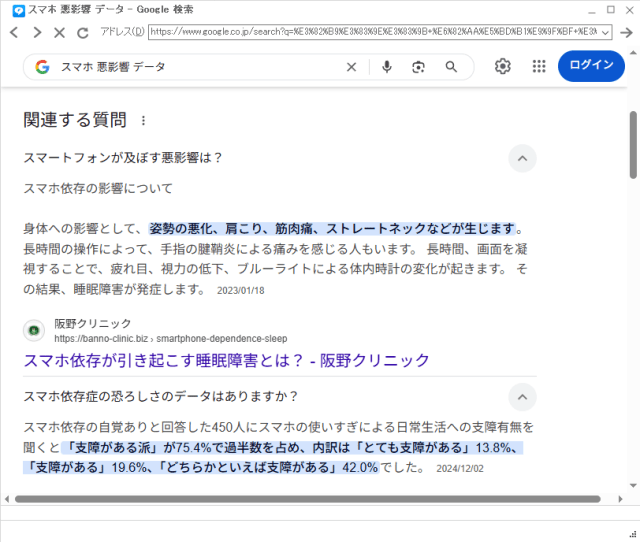Click the date 2024/12/02
640x542 pixels.
pyautogui.click(x=460, y=469)
